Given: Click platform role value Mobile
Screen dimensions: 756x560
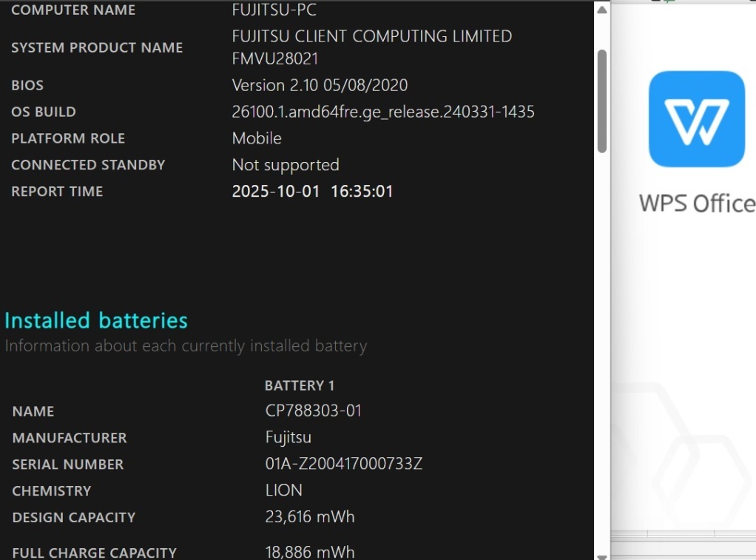Looking at the screenshot, I should tap(257, 138).
